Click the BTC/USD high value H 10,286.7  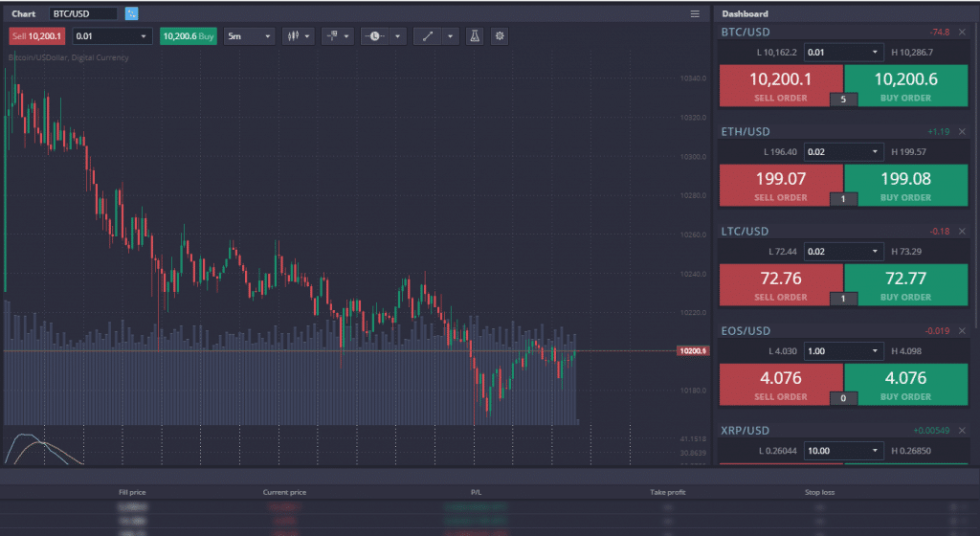point(912,53)
